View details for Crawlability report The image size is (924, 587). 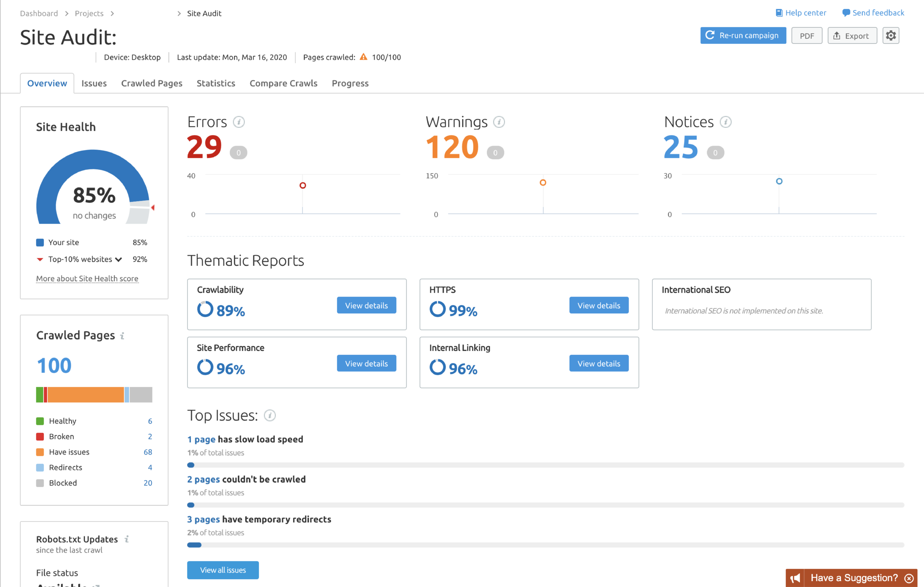(x=366, y=305)
